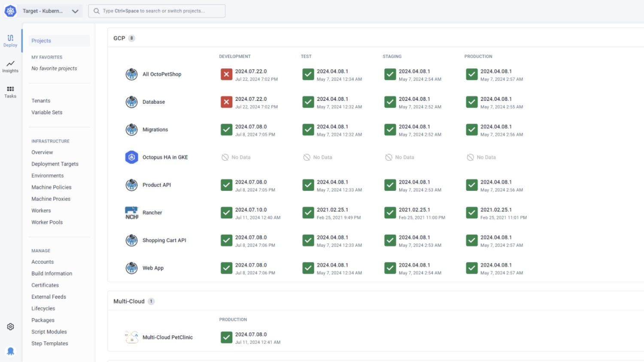
Task: Click the Octopus HA in GKE project icon
Action: [x=131, y=157]
